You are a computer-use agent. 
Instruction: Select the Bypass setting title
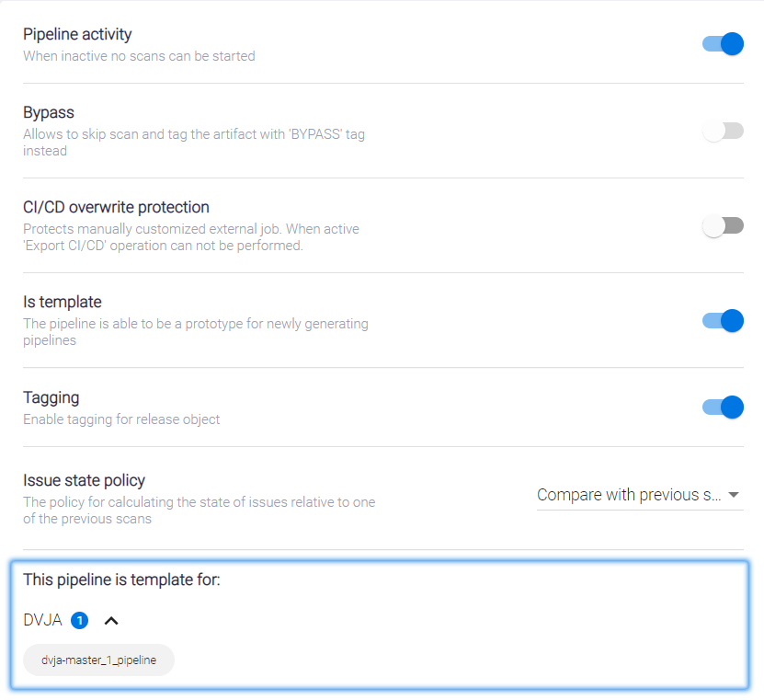(49, 113)
